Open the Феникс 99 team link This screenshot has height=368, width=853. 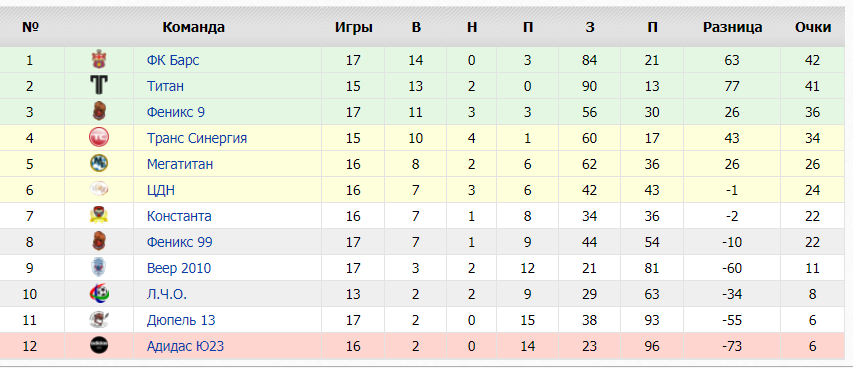[180, 242]
